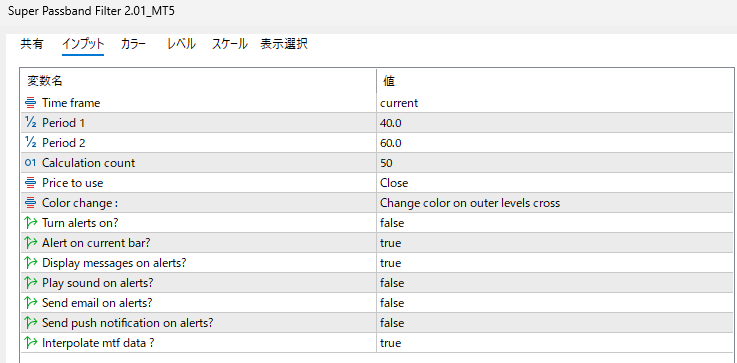Click the enum icon beside Time frame

(x=31, y=103)
